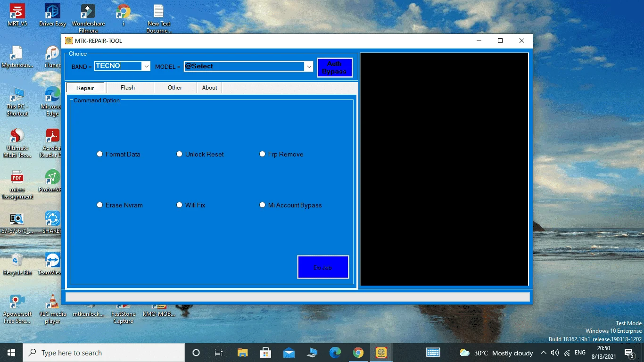
Task: Open Task View on the taskbar
Action: coord(219,353)
